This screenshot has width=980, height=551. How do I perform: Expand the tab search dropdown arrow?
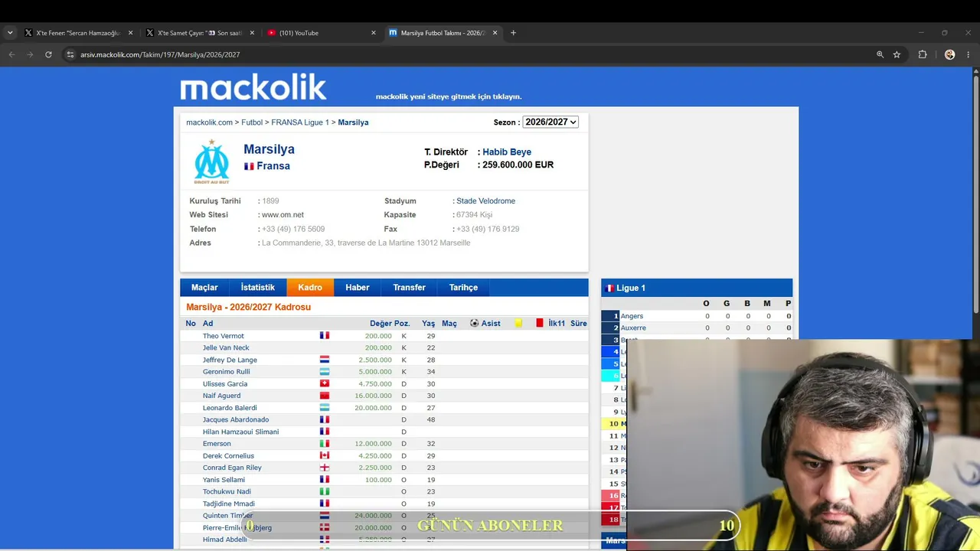(10, 33)
